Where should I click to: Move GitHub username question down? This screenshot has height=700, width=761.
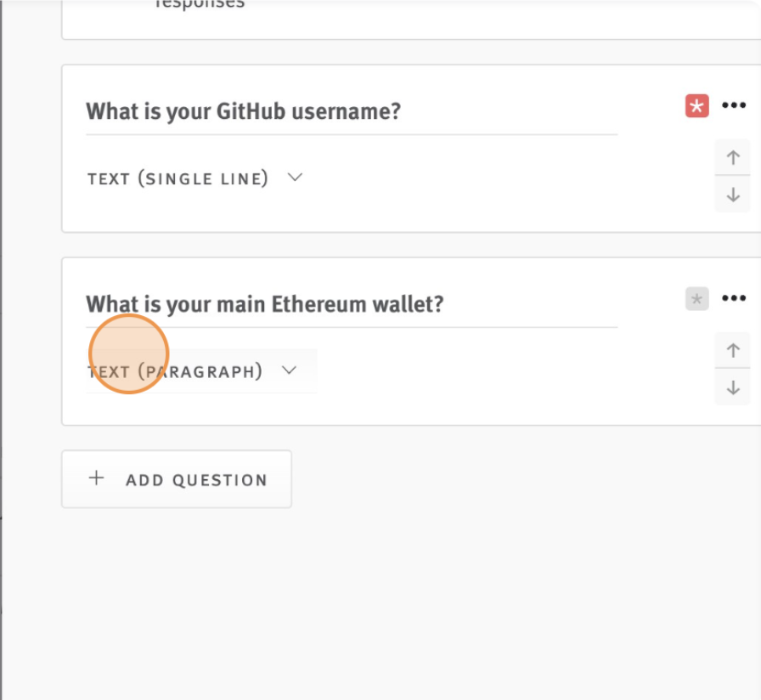[733, 195]
